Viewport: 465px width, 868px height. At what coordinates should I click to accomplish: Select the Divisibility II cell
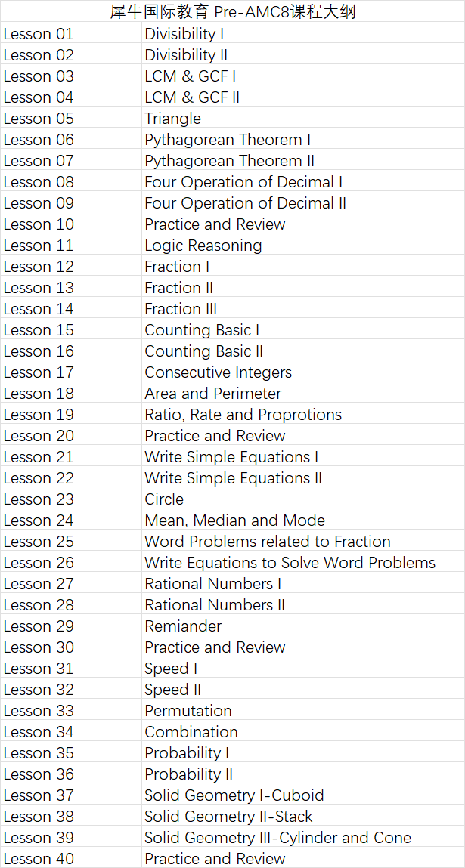pyautogui.click(x=186, y=55)
